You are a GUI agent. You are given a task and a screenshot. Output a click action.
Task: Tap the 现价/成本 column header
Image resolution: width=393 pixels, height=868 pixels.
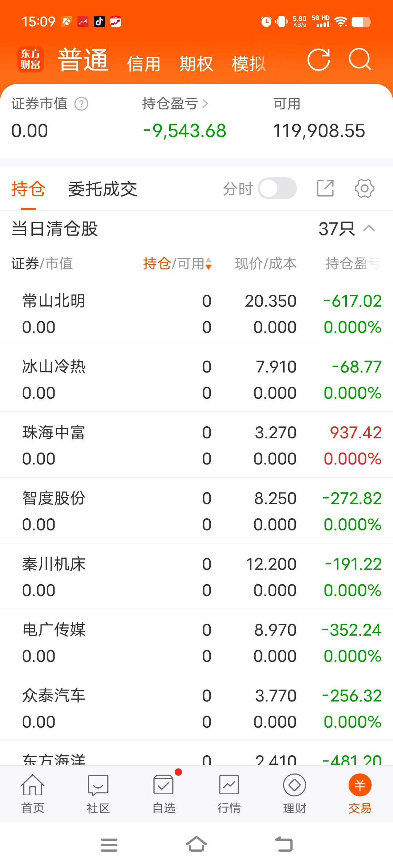266,264
